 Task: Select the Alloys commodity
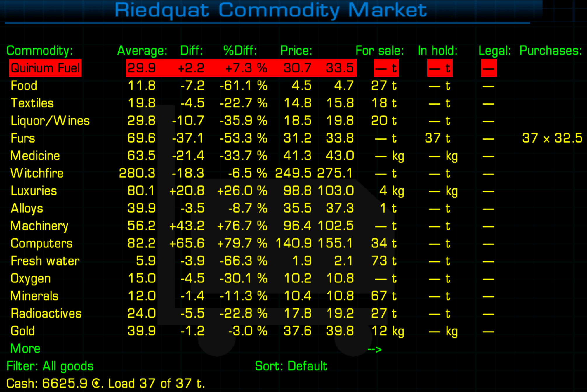point(27,208)
